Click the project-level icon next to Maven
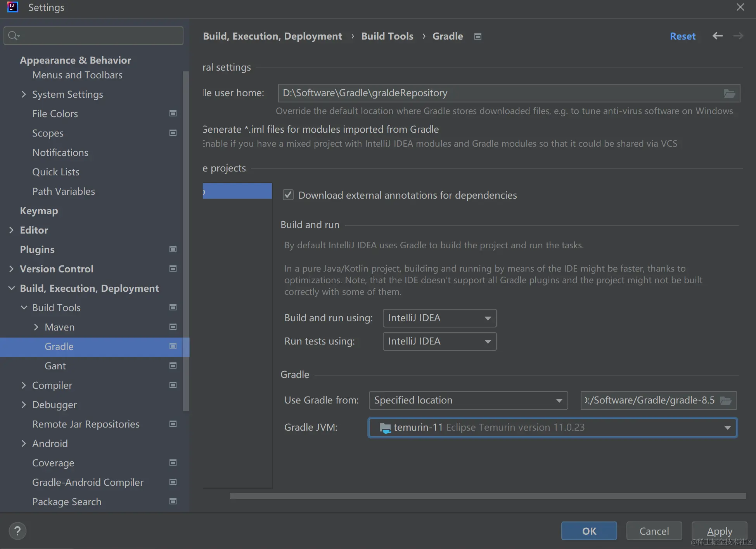This screenshot has height=549, width=756. point(173,327)
